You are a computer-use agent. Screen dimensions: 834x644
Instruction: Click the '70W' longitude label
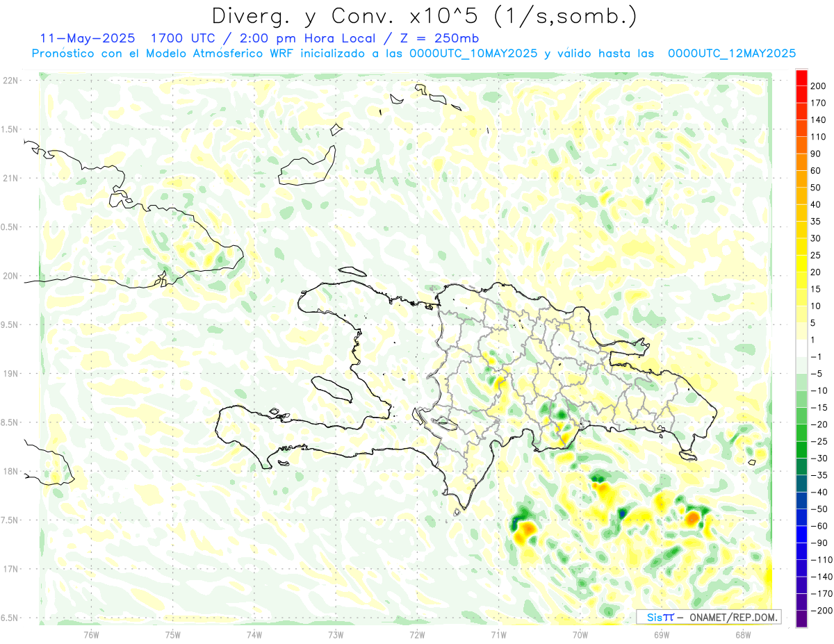(x=580, y=634)
